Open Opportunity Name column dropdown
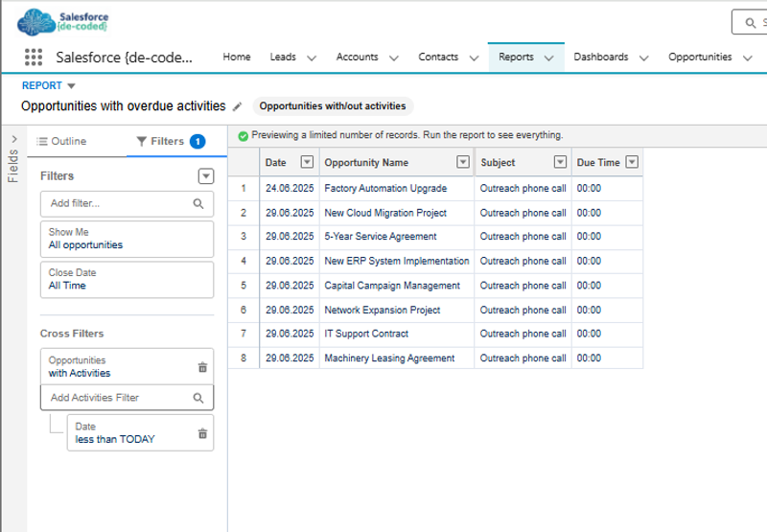767x532 pixels. click(x=463, y=162)
